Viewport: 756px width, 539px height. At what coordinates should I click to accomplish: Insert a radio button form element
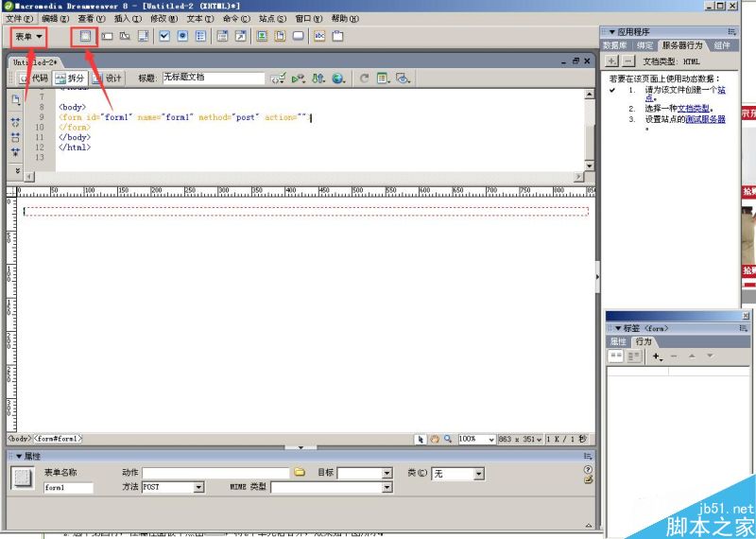(182, 37)
